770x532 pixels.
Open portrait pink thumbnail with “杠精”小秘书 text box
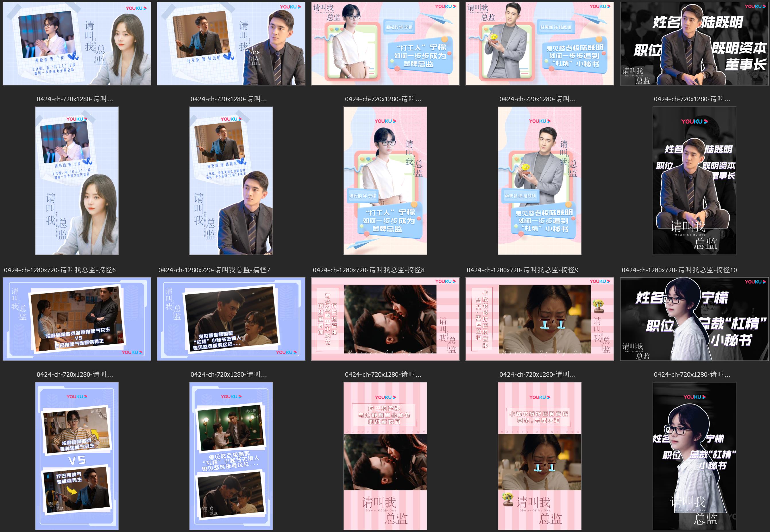539,181
